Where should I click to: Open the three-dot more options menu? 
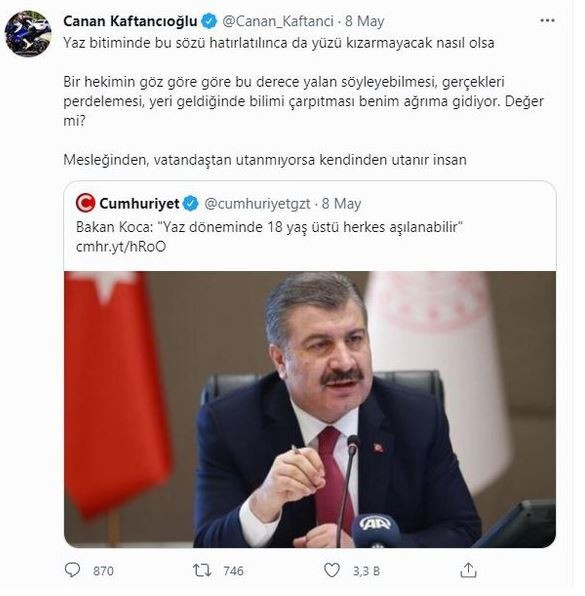(547, 21)
